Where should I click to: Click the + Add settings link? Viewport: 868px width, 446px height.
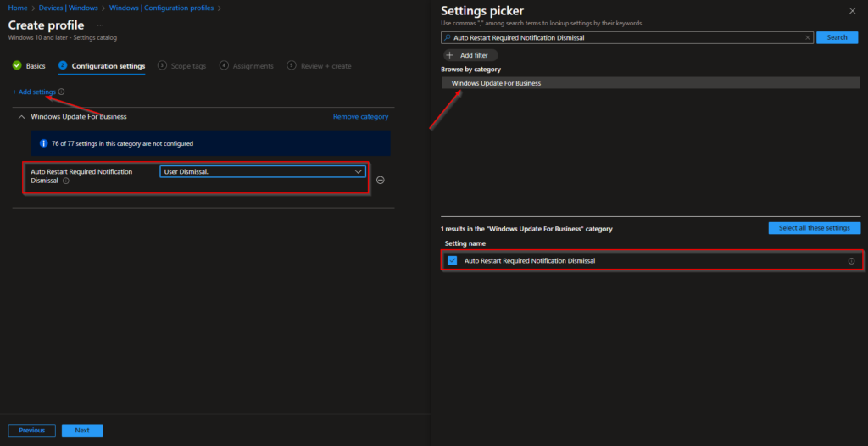click(34, 92)
